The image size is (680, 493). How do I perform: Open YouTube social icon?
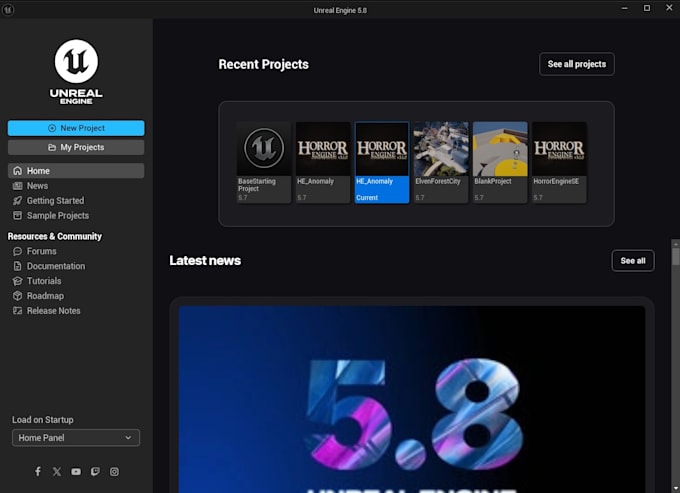(x=76, y=471)
